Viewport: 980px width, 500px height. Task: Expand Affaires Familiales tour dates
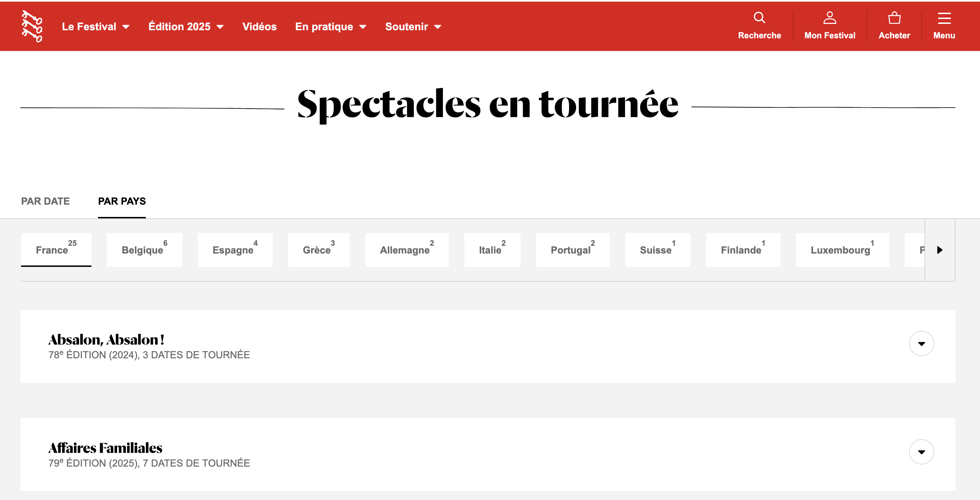(x=921, y=452)
